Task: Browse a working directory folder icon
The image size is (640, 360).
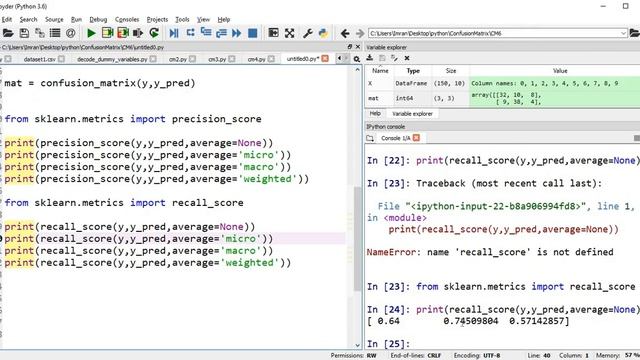Action: click(635, 33)
